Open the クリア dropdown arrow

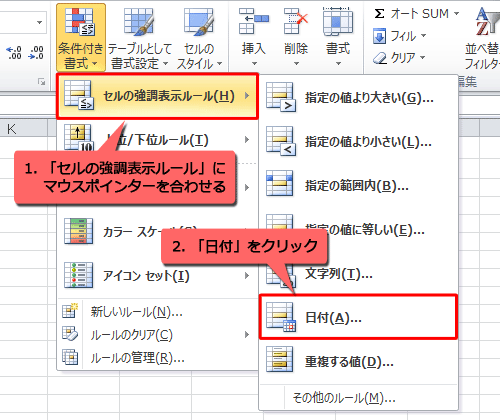pyautogui.click(x=423, y=58)
